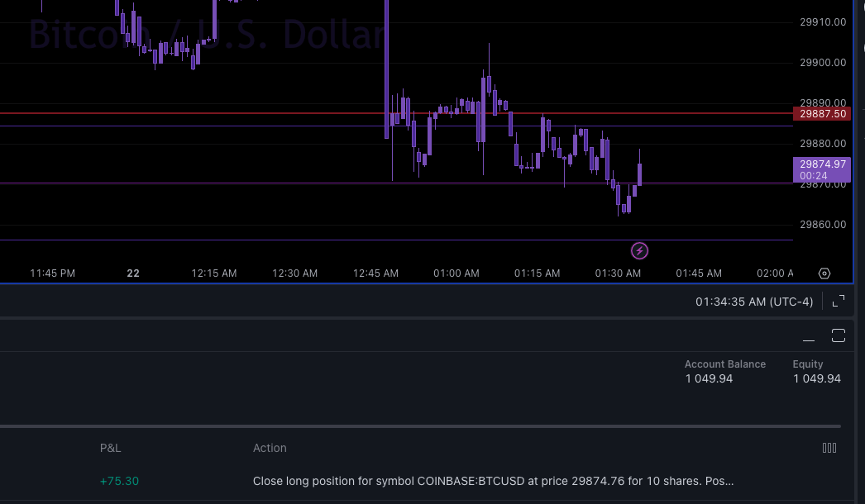Select the purple 29874.97 current price label
This screenshot has width=865, height=504.
(821, 169)
